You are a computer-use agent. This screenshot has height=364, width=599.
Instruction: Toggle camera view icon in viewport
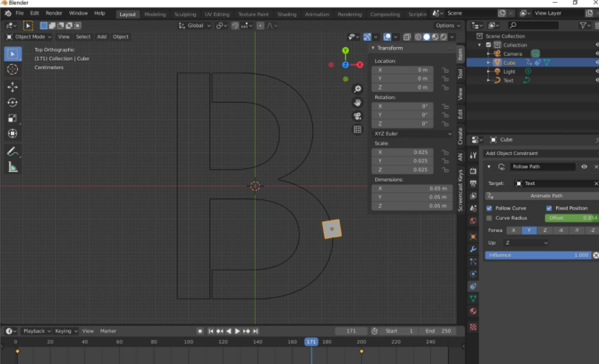click(357, 116)
